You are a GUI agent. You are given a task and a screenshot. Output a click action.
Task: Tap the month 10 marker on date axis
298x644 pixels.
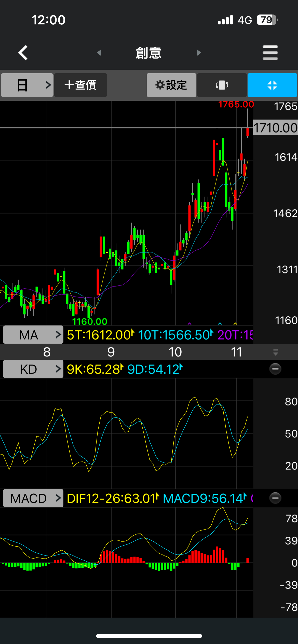coord(175,352)
